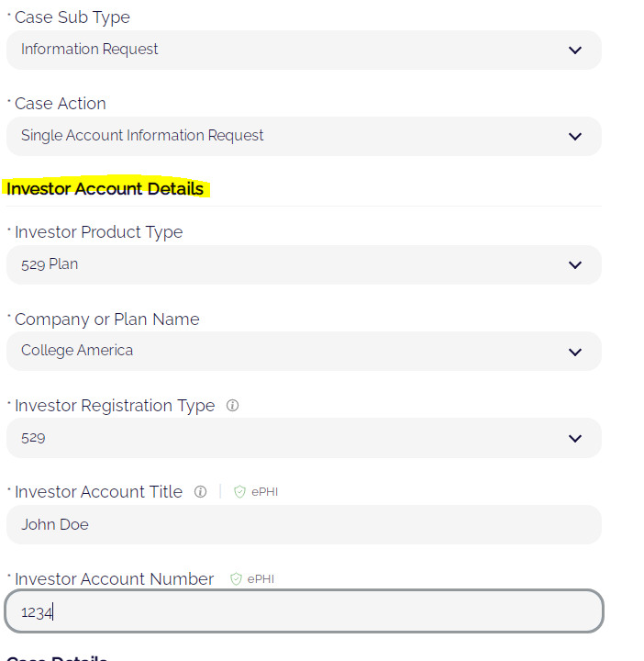This screenshot has width=644, height=661.
Task: Click the ePHI label beside Account Title
Action: [264, 492]
